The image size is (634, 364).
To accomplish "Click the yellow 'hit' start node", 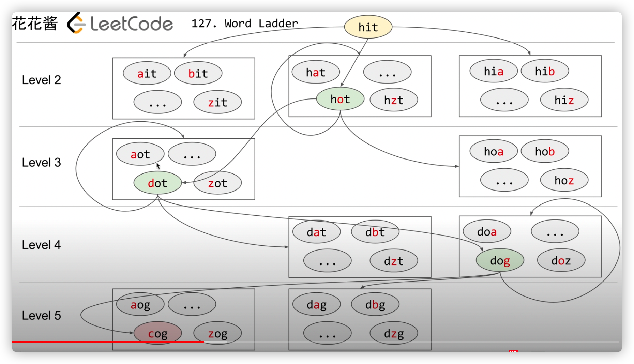I will 368,27.
